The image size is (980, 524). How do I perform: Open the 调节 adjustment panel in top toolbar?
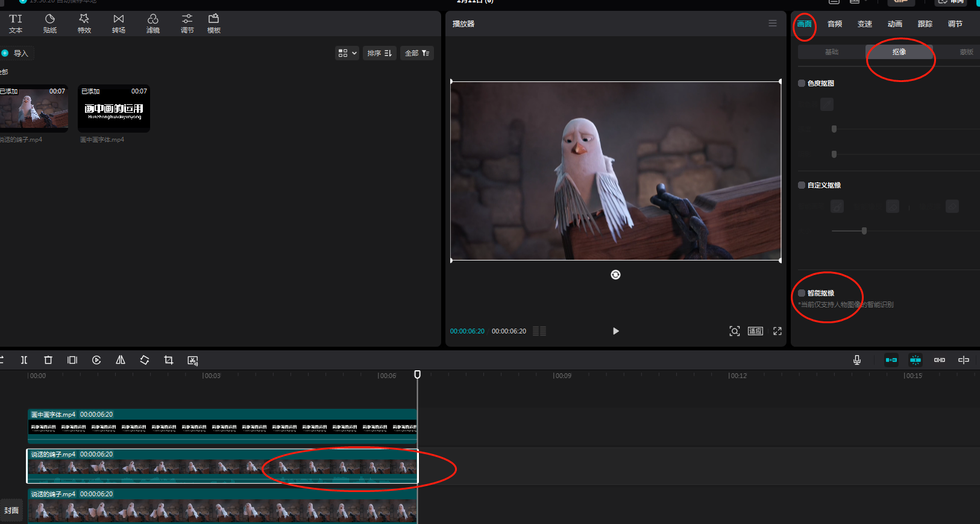[187, 24]
